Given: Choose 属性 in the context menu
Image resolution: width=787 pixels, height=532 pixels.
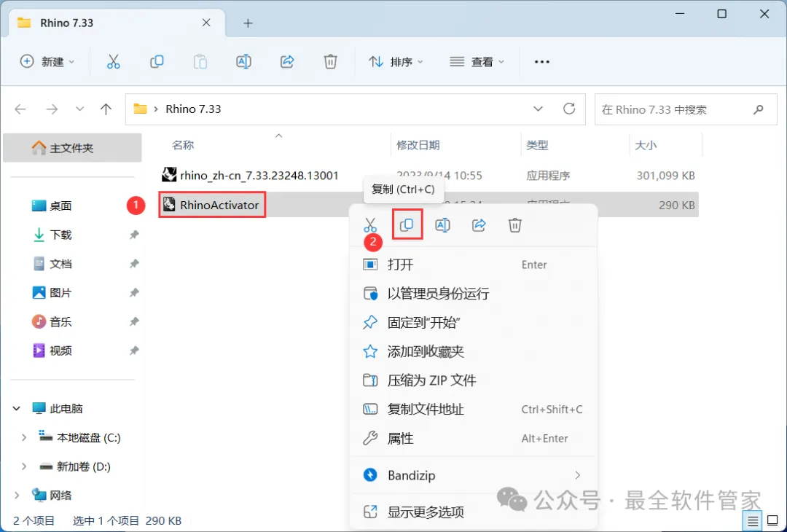Looking at the screenshot, I should click(474, 438).
